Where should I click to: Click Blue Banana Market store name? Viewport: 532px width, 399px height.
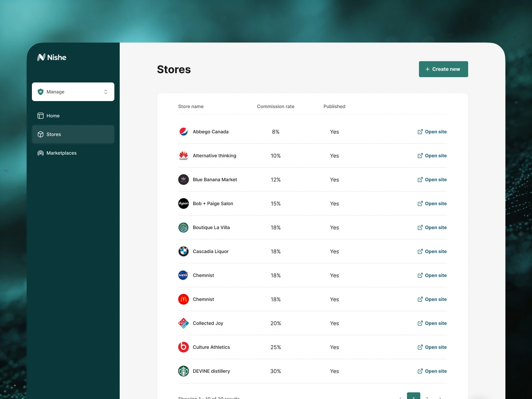(215, 180)
